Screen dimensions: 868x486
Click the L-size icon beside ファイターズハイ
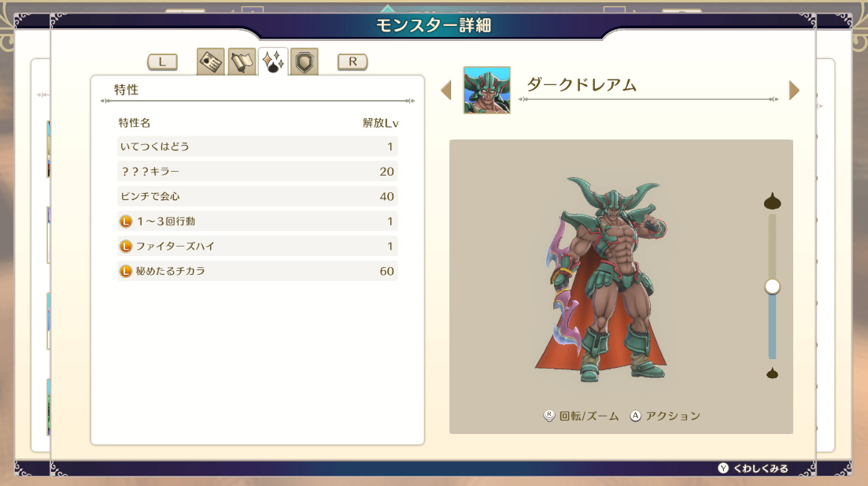[126, 246]
